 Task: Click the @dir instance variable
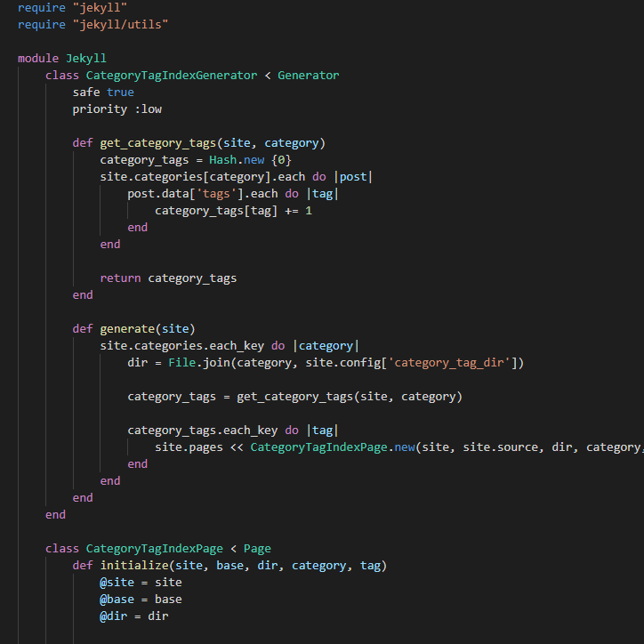113,616
